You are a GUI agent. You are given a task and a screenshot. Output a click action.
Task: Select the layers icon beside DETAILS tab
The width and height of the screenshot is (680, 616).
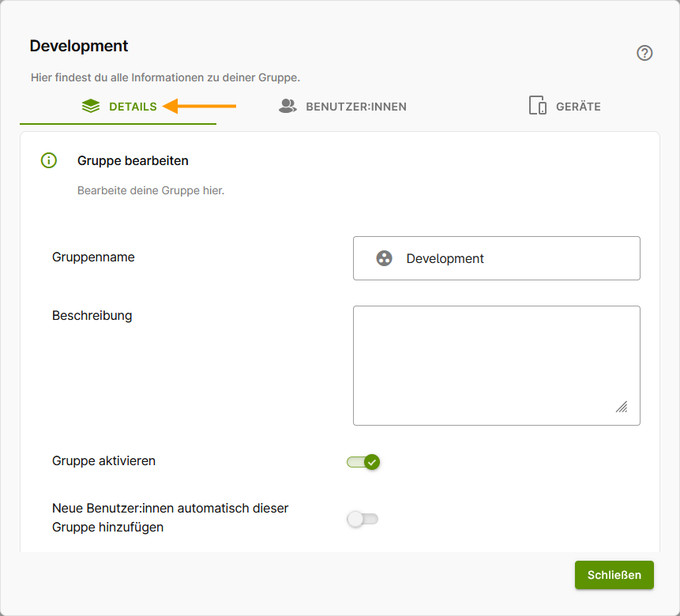coord(91,105)
